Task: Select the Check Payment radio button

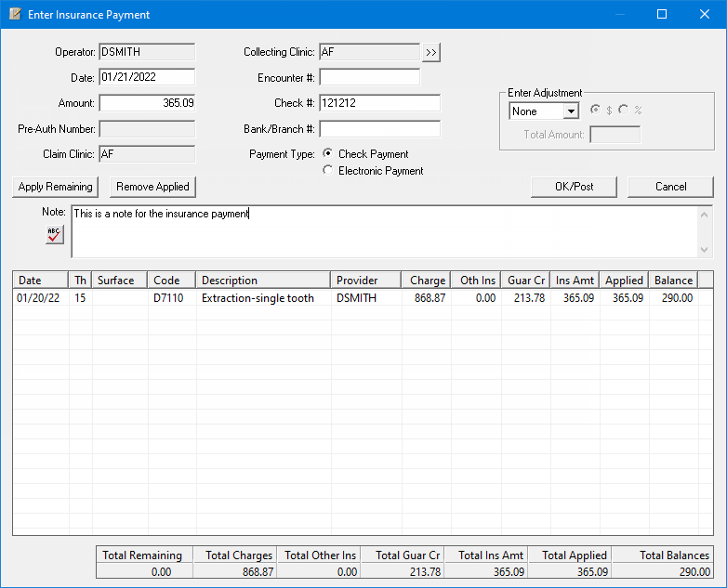Action: click(327, 154)
